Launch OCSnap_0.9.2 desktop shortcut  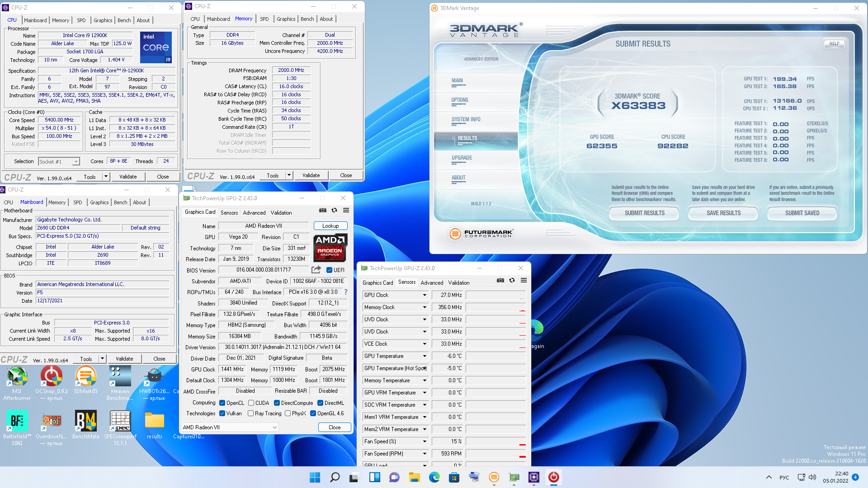(x=52, y=383)
